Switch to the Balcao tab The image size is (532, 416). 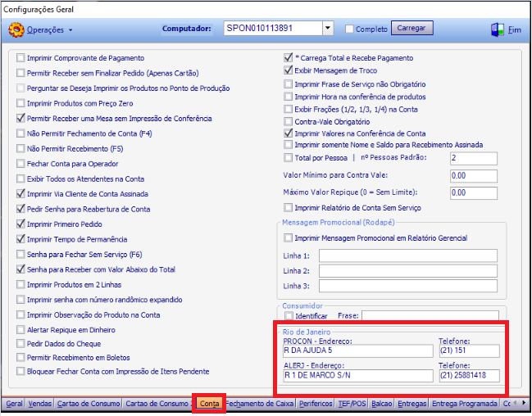(382, 404)
